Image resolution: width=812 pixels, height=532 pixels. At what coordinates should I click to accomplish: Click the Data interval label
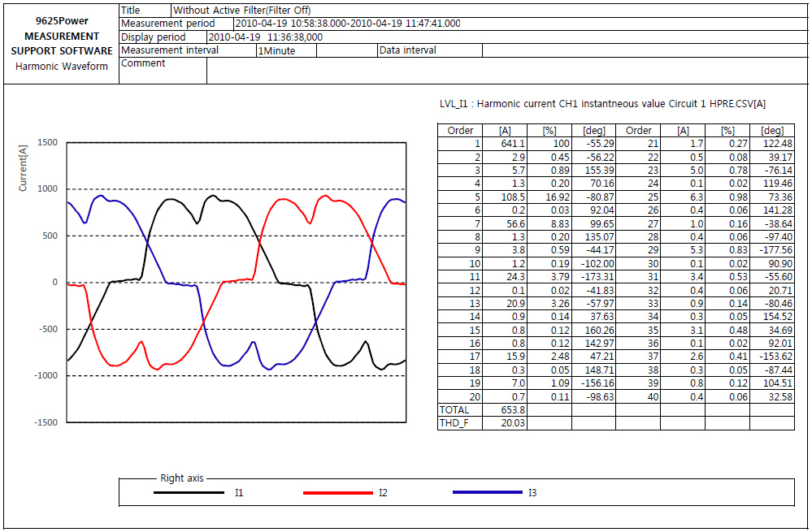pos(408,50)
